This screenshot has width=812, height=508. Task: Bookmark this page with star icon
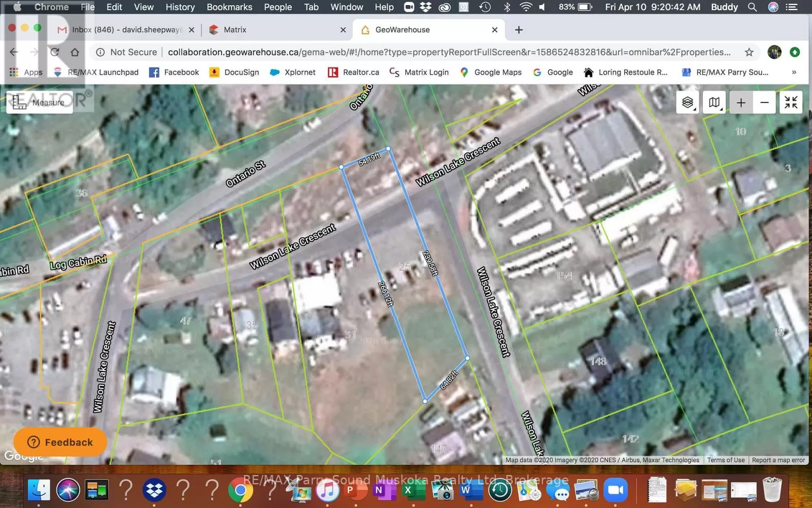749,52
